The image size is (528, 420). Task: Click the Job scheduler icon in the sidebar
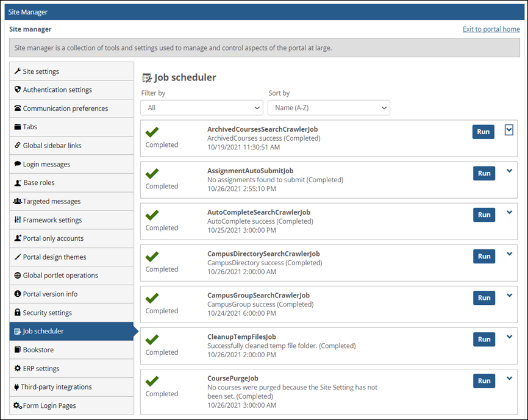(18, 332)
